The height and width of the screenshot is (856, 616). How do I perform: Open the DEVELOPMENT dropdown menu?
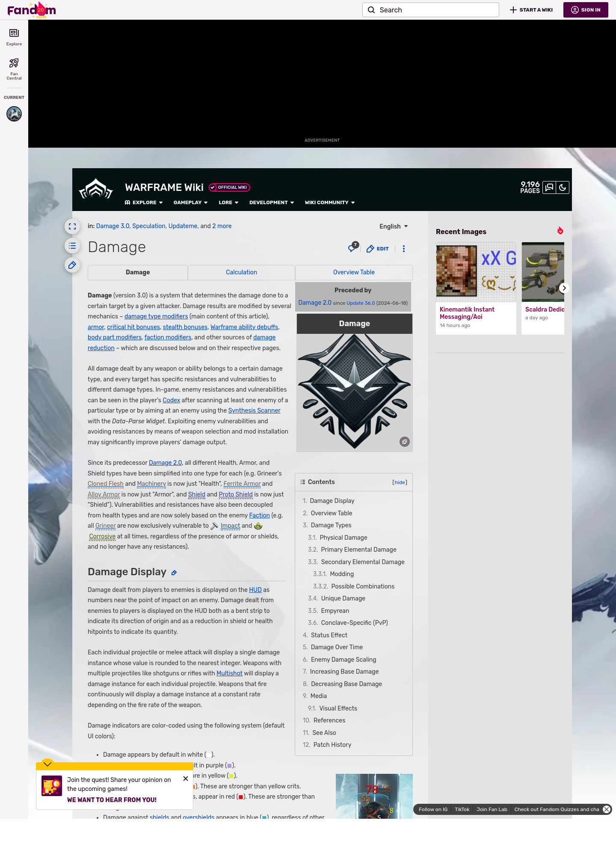click(272, 202)
